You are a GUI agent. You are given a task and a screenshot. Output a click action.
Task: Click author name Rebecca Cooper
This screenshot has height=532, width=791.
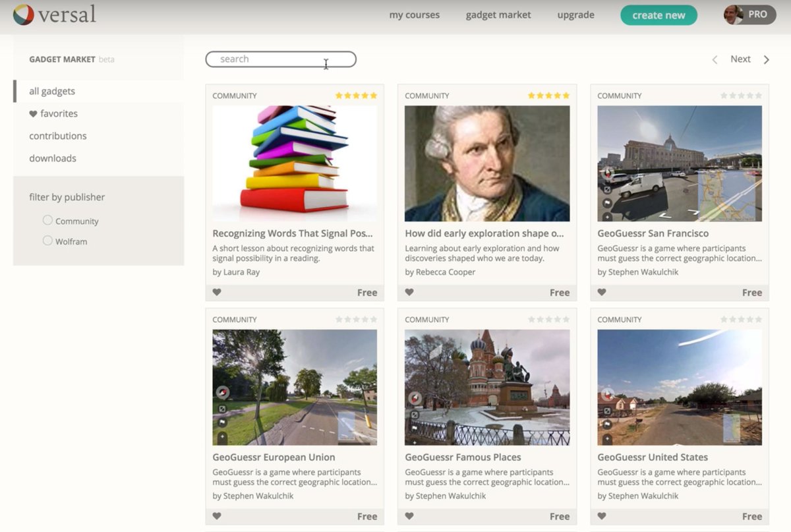(x=445, y=272)
